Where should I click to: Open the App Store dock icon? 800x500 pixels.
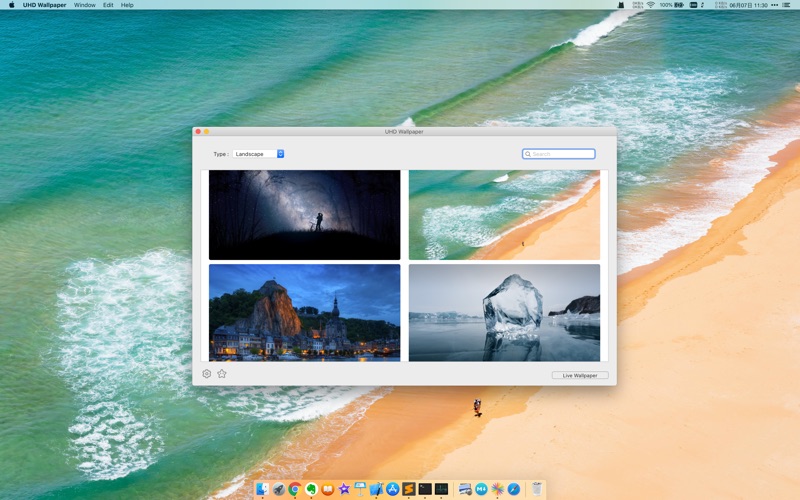393,489
